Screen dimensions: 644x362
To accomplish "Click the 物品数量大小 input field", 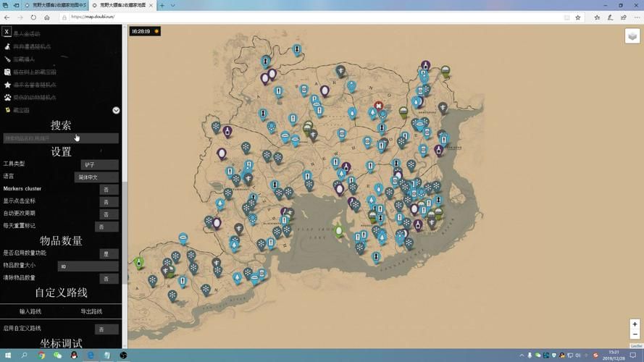I will (x=88, y=266).
